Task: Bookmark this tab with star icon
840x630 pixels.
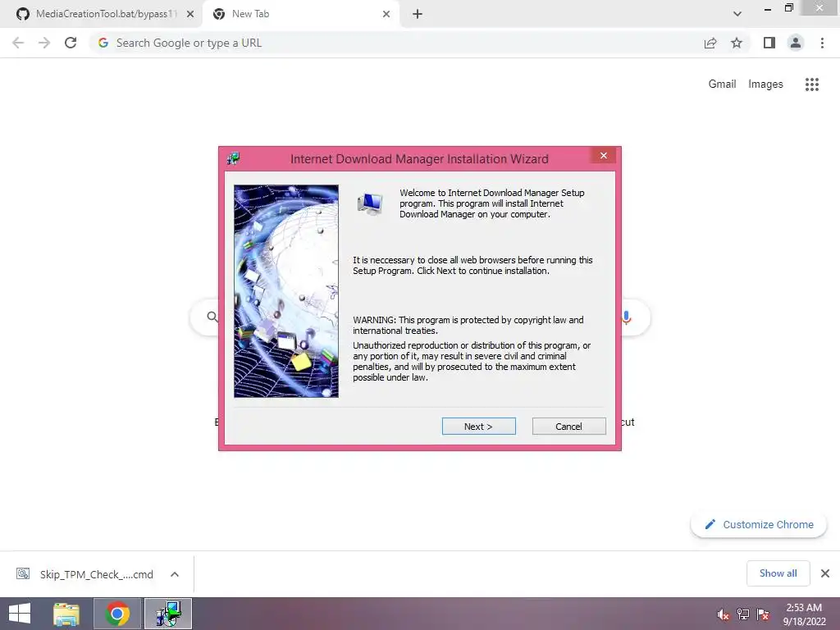Action: 737,43
